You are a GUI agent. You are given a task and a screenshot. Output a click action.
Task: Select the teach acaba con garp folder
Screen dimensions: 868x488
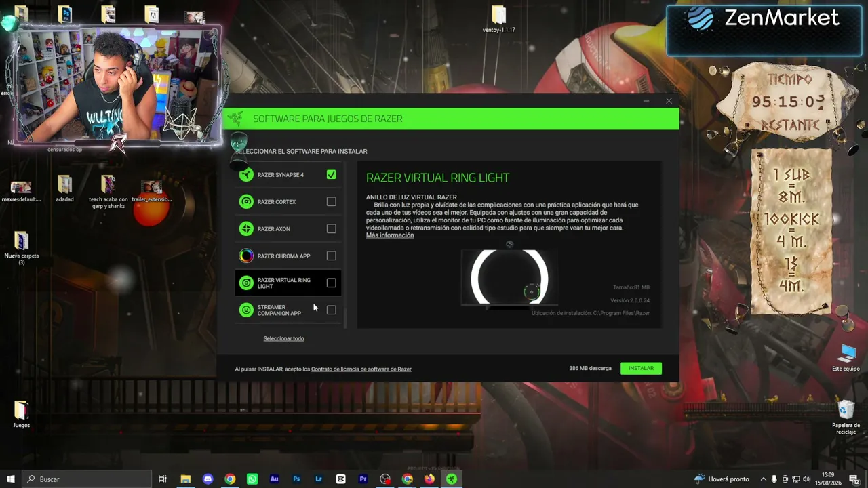108,192
